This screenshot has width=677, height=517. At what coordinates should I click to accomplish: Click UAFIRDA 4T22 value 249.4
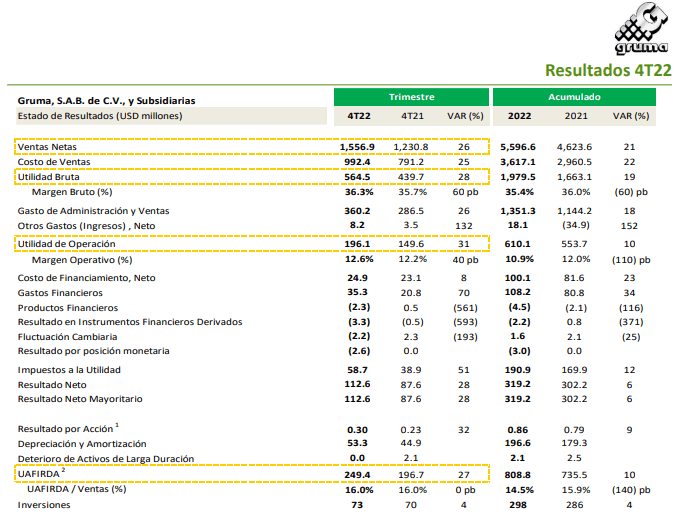pyautogui.click(x=357, y=475)
